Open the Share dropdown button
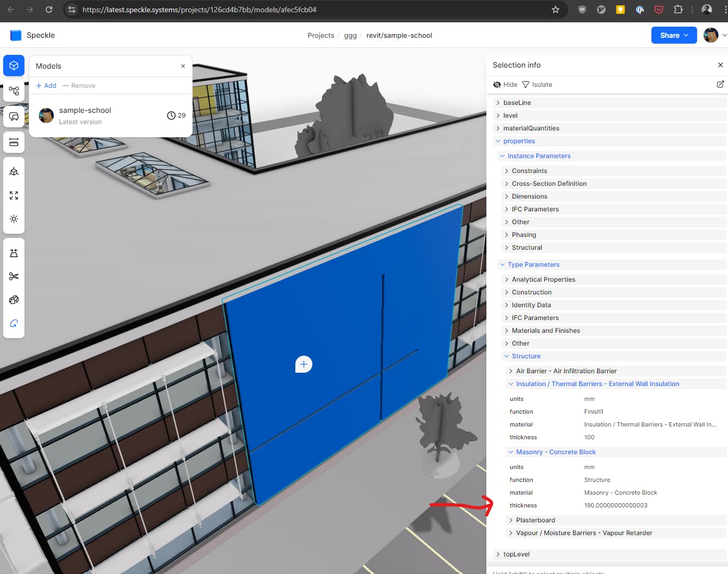This screenshot has height=574, width=728. pyautogui.click(x=674, y=35)
